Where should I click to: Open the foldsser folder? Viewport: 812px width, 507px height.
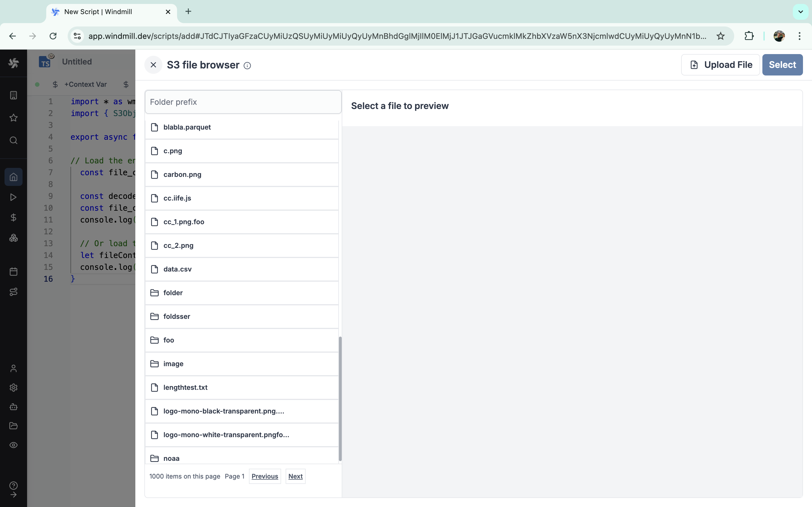click(176, 316)
